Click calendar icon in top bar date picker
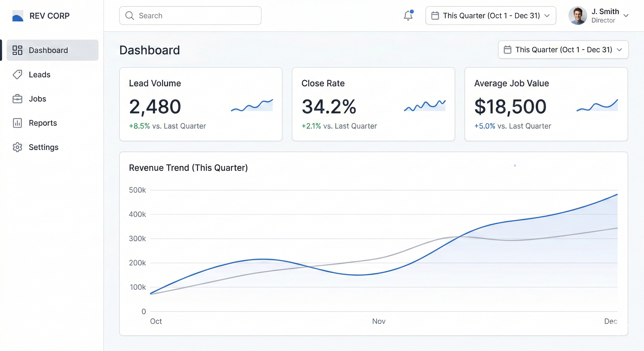This screenshot has height=351, width=644. (435, 16)
